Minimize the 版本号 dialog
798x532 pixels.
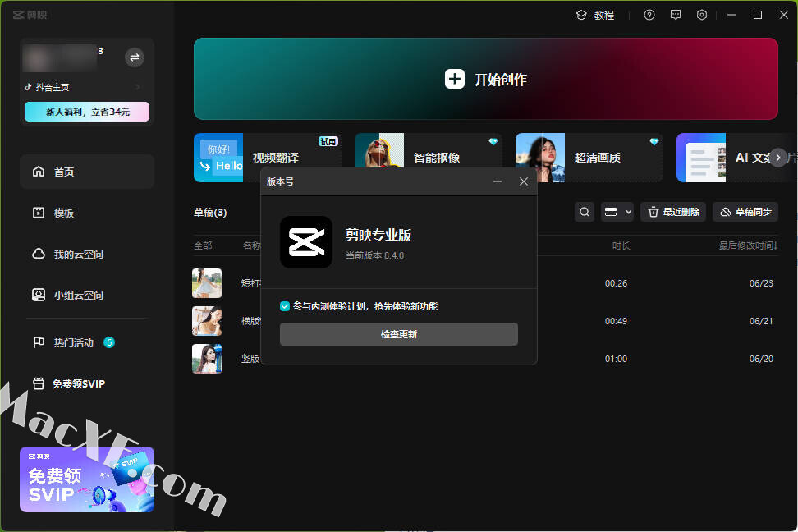tap(498, 181)
